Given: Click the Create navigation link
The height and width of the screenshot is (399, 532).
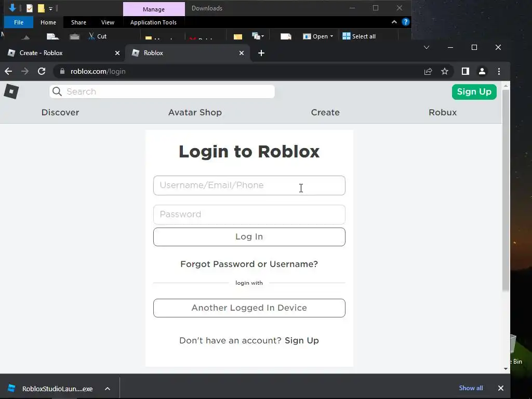Looking at the screenshot, I should (325, 112).
